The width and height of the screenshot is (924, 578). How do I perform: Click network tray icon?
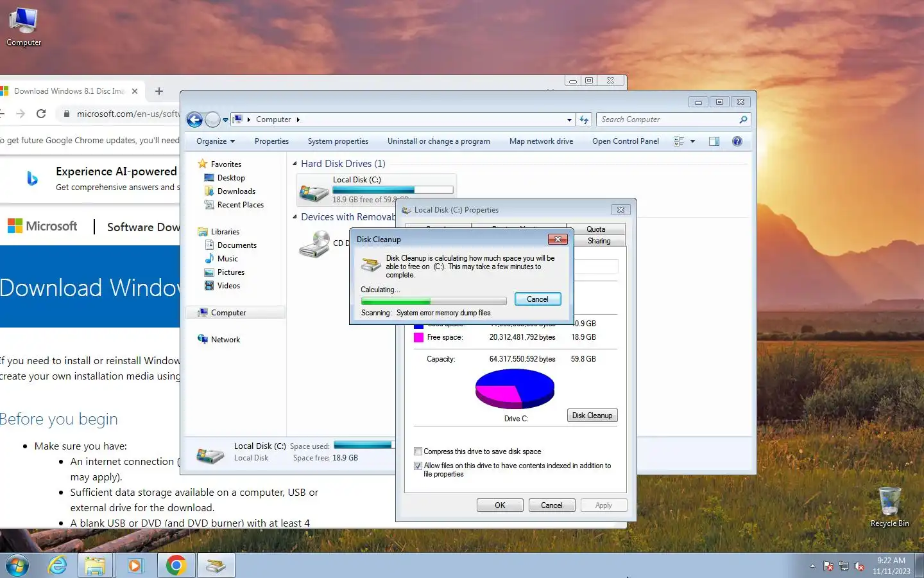coord(844,566)
